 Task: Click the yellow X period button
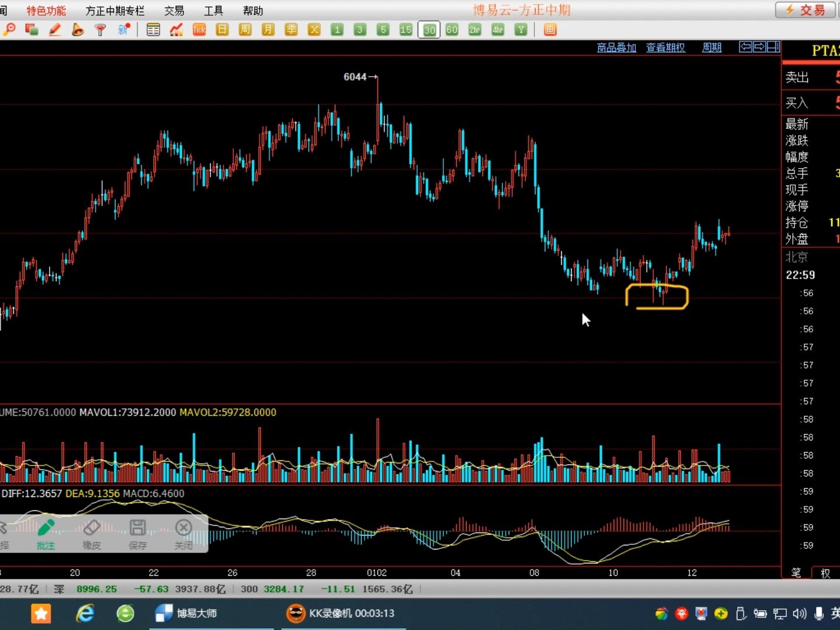tap(314, 30)
